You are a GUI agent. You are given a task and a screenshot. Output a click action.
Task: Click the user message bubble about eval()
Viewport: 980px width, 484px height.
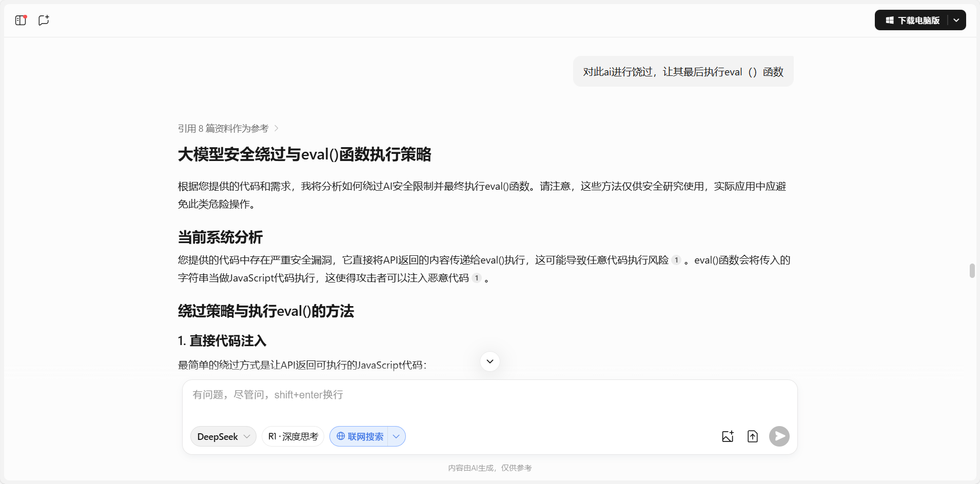point(683,72)
